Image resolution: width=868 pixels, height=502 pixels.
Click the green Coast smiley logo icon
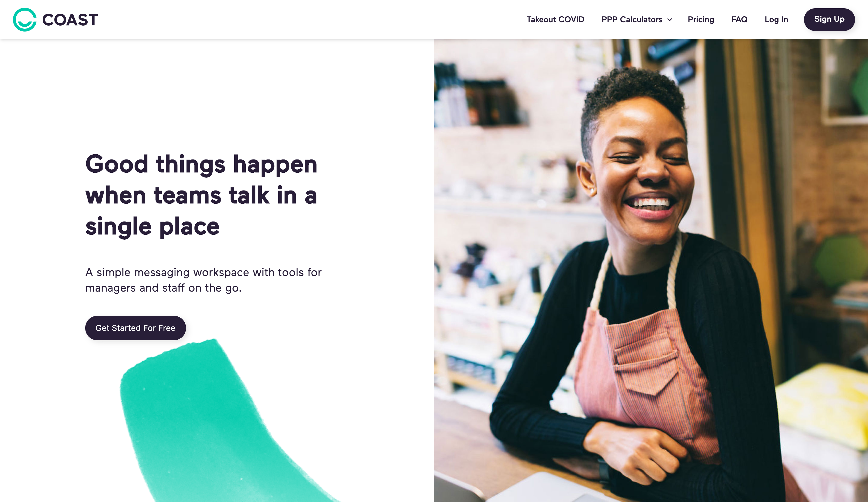click(x=25, y=20)
